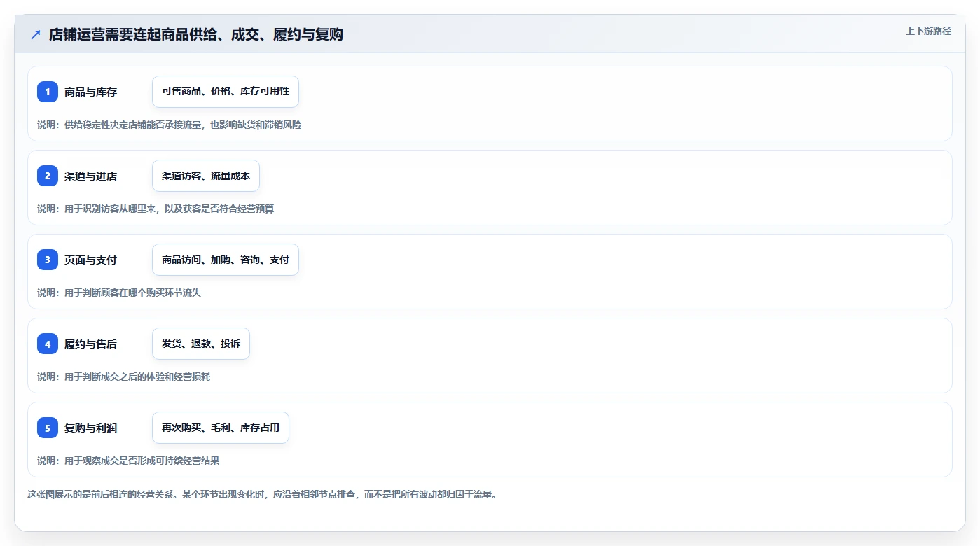Click the note 用于判断成交之后的体验和经营损耗

click(123, 377)
